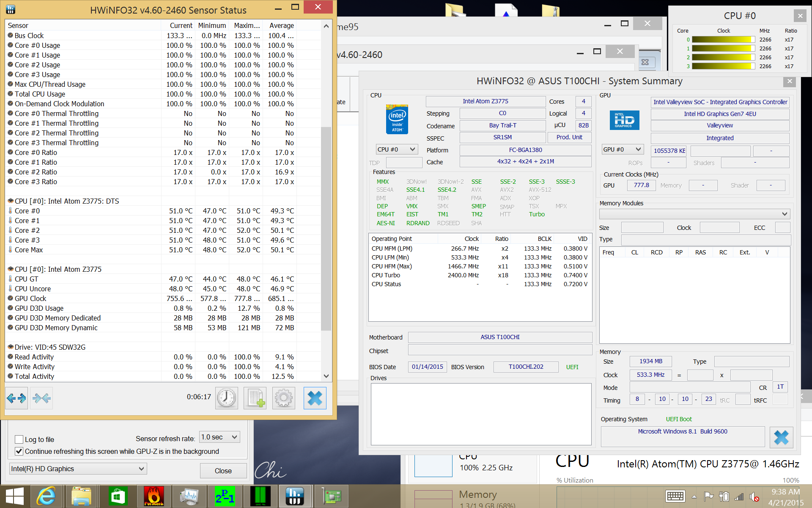
Task: Click the Prod. Unit button
Action: click(569, 138)
